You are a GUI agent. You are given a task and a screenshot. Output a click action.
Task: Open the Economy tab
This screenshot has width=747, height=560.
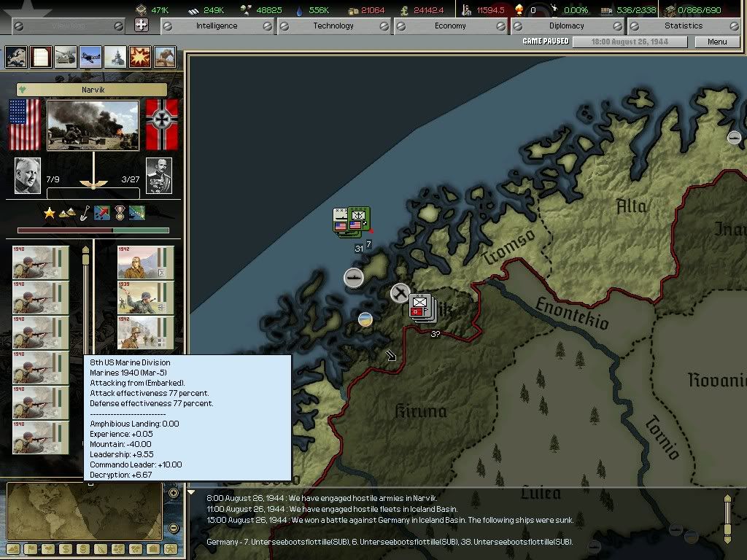(x=450, y=26)
